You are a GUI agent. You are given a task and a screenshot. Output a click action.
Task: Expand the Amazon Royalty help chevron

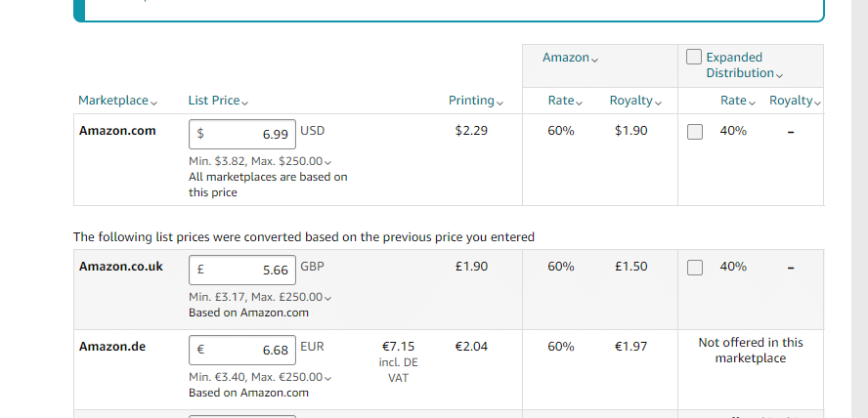(658, 103)
